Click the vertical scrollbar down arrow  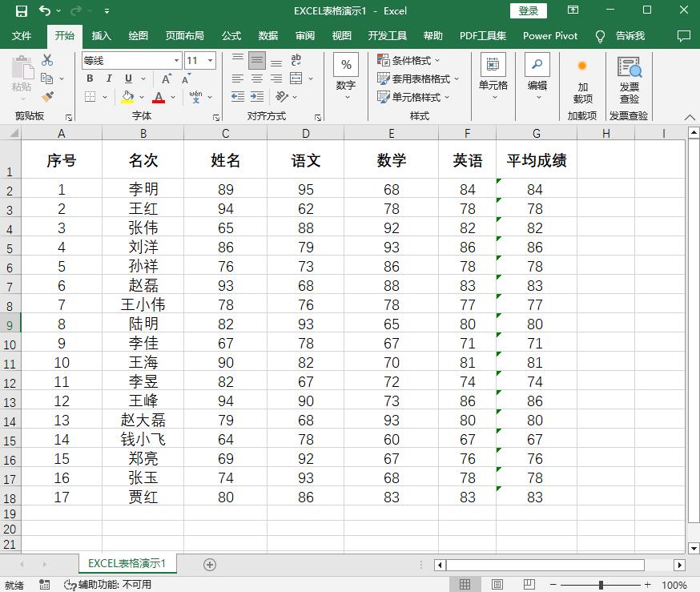pyautogui.click(x=694, y=547)
